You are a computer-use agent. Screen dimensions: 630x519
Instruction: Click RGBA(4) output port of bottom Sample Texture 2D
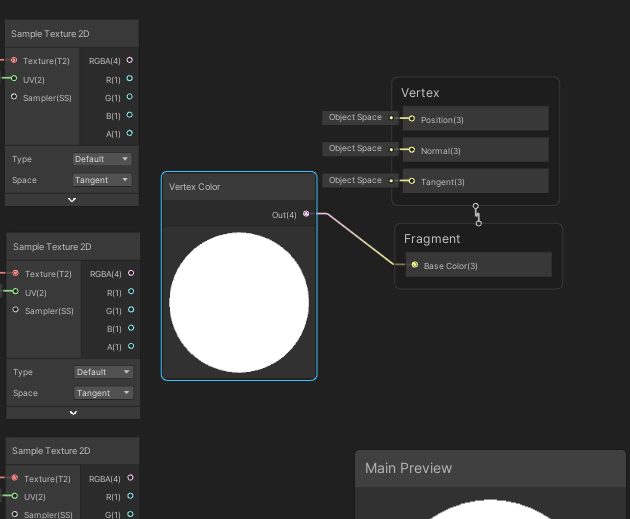pyautogui.click(x=130, y=478)
